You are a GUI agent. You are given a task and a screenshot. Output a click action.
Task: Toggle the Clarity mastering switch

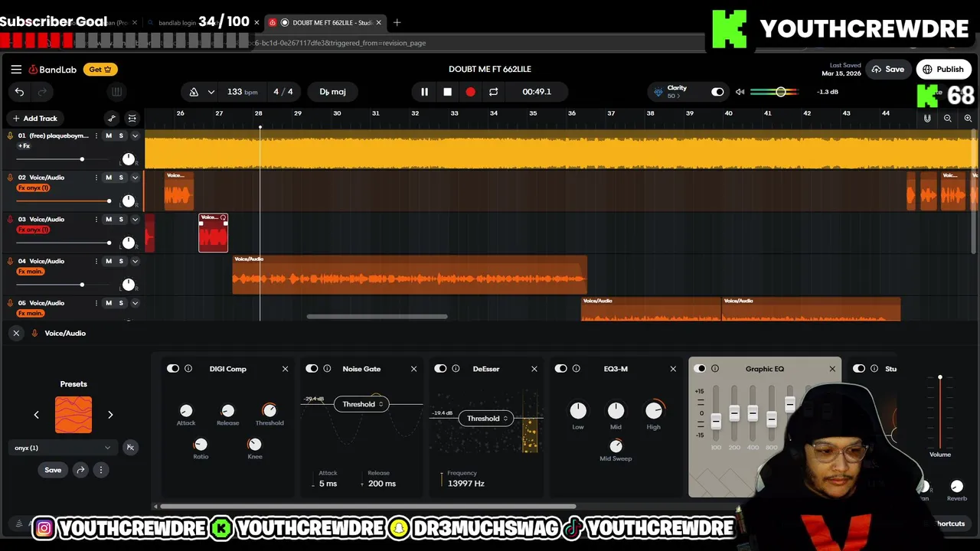[717, 92]
